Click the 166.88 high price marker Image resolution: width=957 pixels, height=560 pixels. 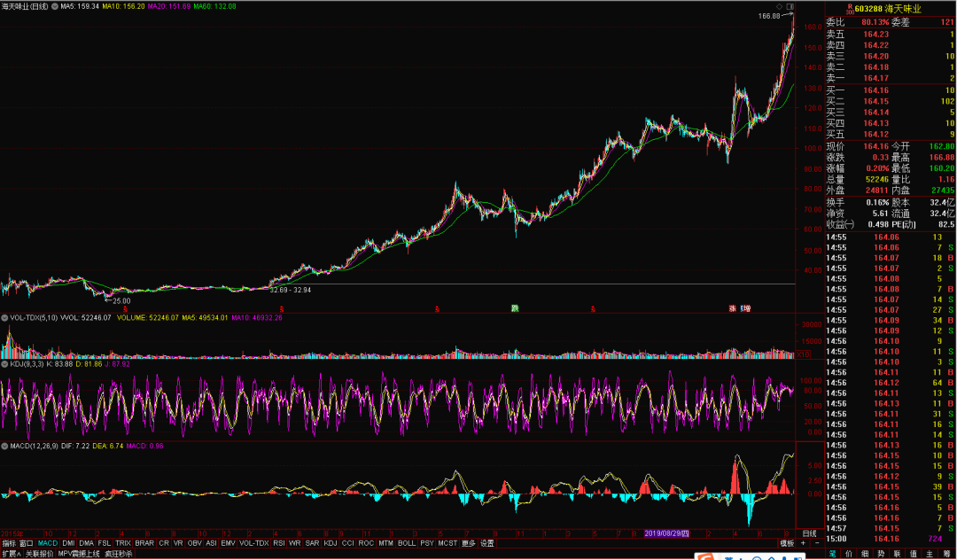770,16
